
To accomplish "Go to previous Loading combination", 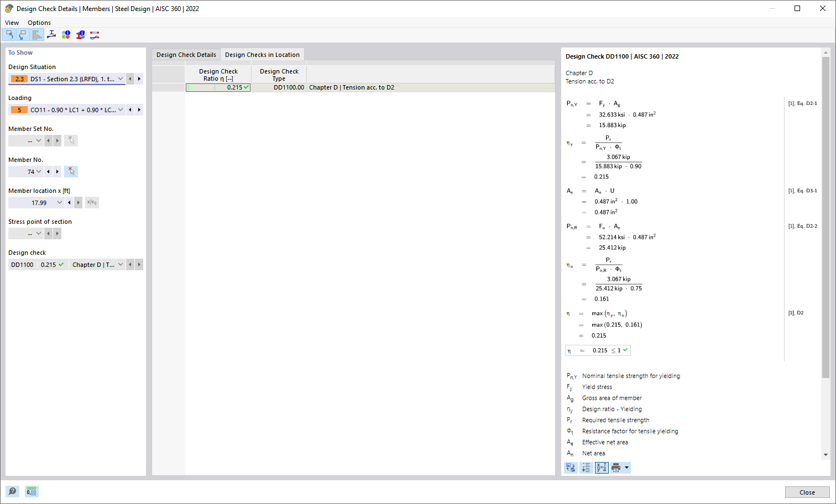I will (x=130, y=110).
